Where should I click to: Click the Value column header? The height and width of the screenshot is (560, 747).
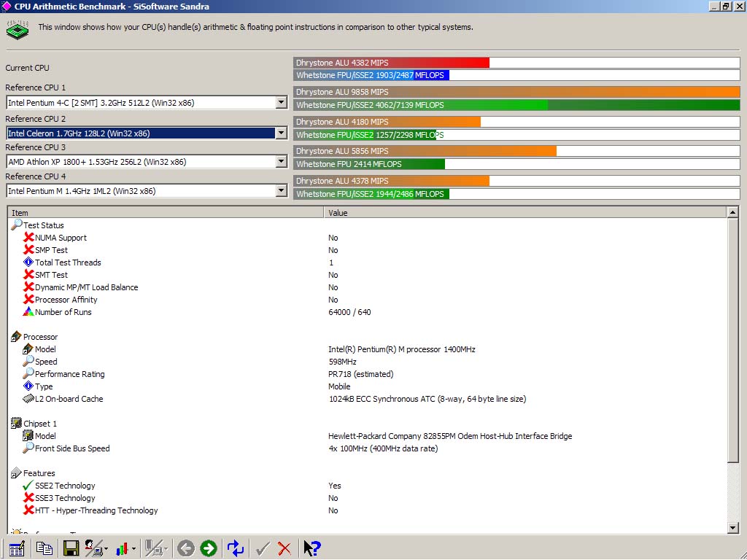point(525,212)
